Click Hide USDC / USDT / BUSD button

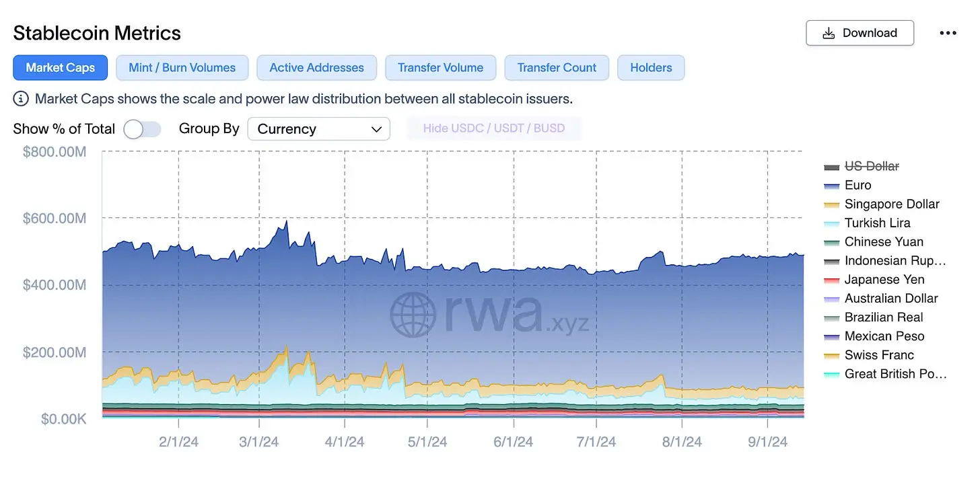pos(494,128)
